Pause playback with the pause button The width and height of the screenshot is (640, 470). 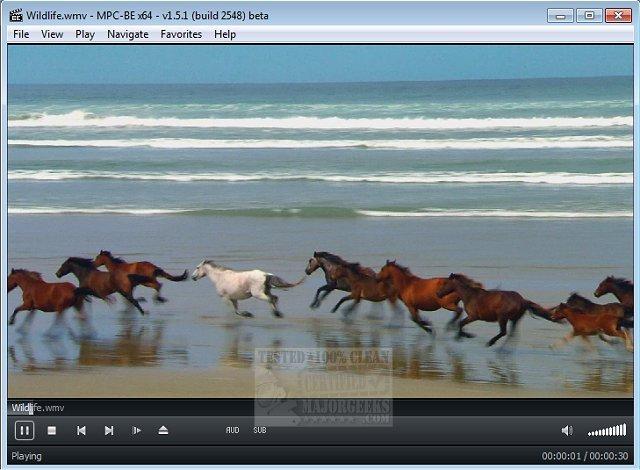point(24,430)
